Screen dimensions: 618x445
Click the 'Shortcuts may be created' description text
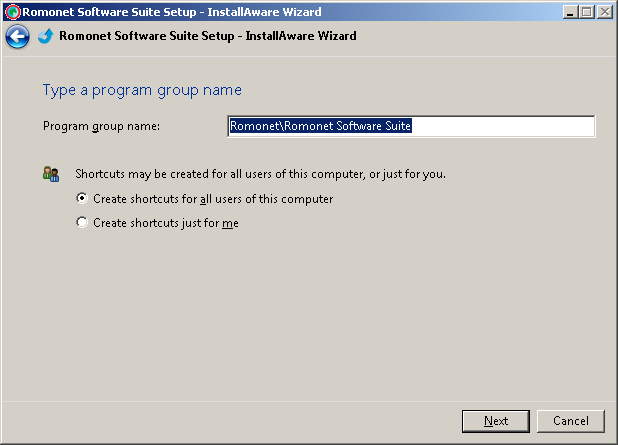(x=261, y=174)
